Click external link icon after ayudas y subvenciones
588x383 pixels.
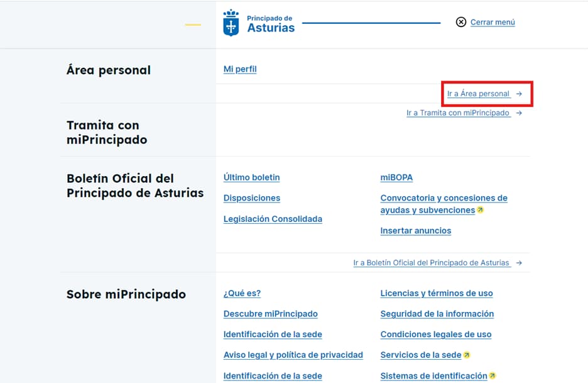click(481, 211)
